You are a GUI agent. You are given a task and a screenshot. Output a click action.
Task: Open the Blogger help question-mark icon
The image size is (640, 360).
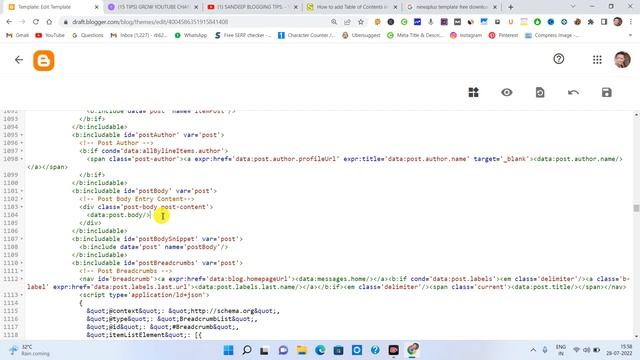click(558, 59)
